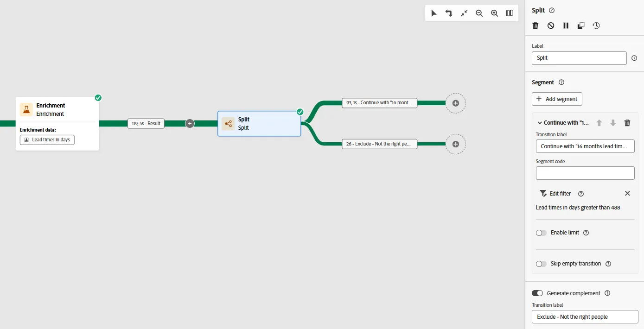Click the copy activity icon beside pause

(x=581, y=25)
